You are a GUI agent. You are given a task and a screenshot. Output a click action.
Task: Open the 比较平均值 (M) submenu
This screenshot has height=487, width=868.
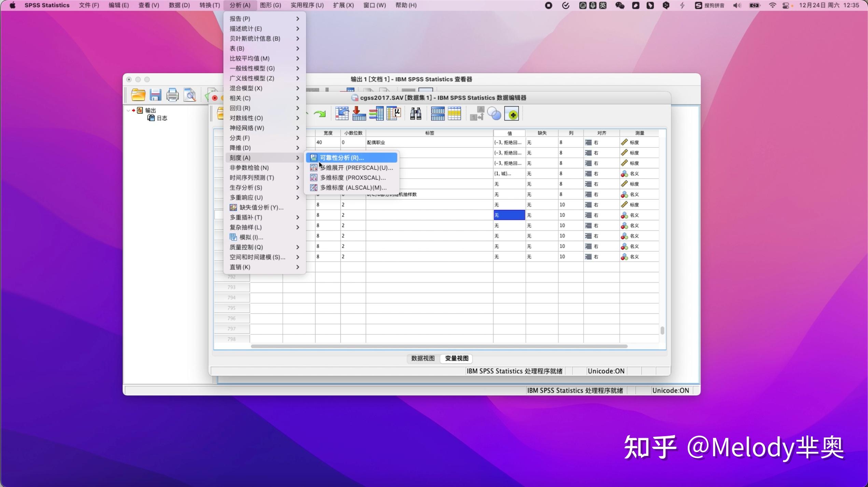(264, 58)
